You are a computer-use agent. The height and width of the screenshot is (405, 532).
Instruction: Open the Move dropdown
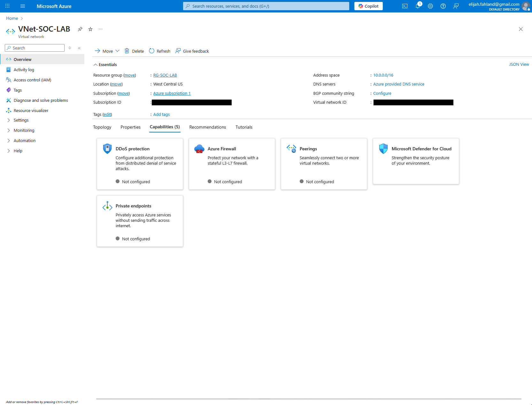[107, 51]
